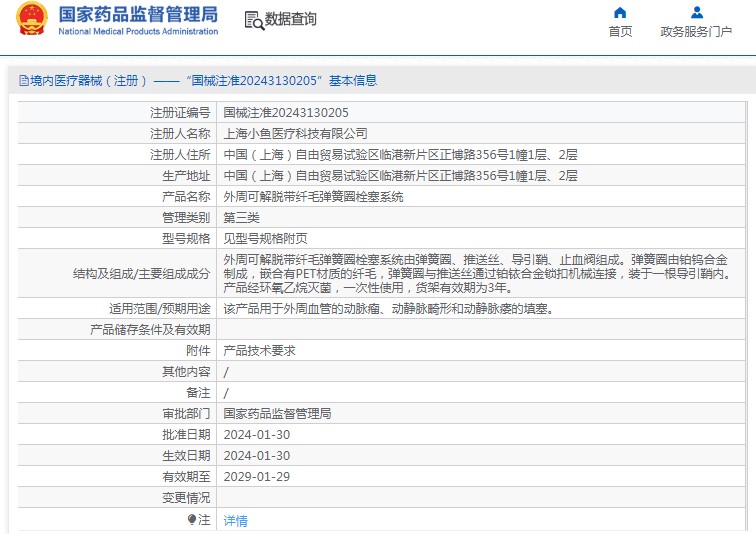Click the 附件 row label
The width and height of the screenshot is (756, 534).
coord(198,351)
